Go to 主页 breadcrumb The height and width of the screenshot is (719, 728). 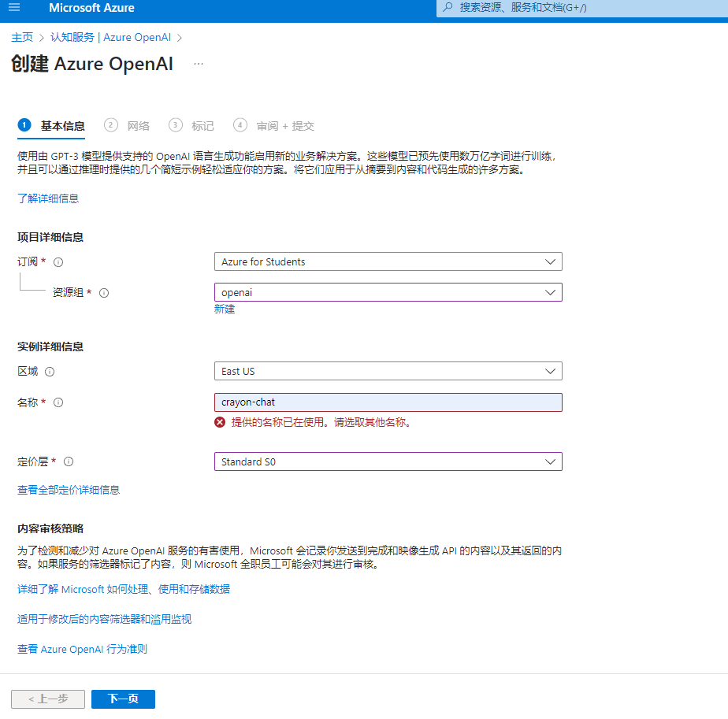point(22,37)
